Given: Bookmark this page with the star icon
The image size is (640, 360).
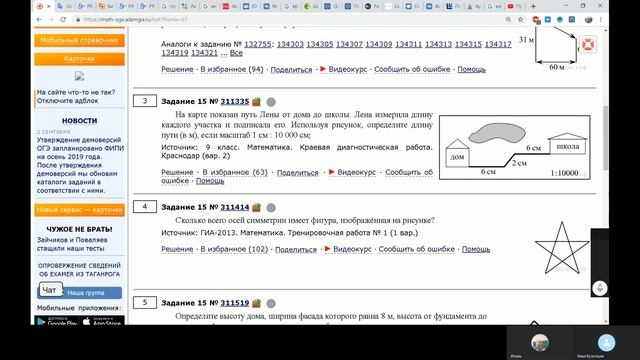Looking at the screenshot, I should [x=520, y=19].
